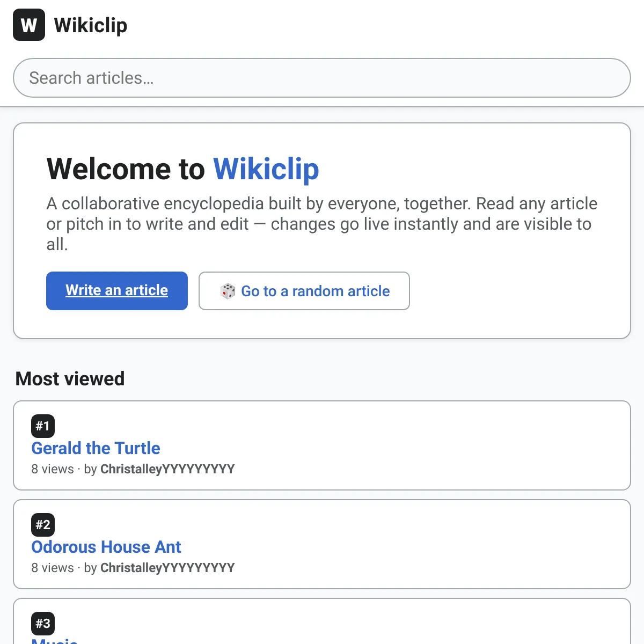Click the author name under Odorous House Ant

pos(167,568)
